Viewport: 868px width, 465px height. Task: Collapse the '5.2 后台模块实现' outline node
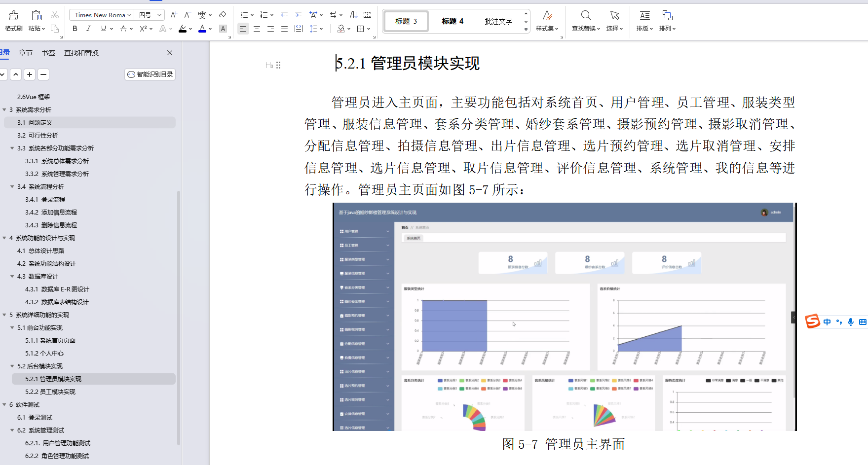click(x=12, y=366)
